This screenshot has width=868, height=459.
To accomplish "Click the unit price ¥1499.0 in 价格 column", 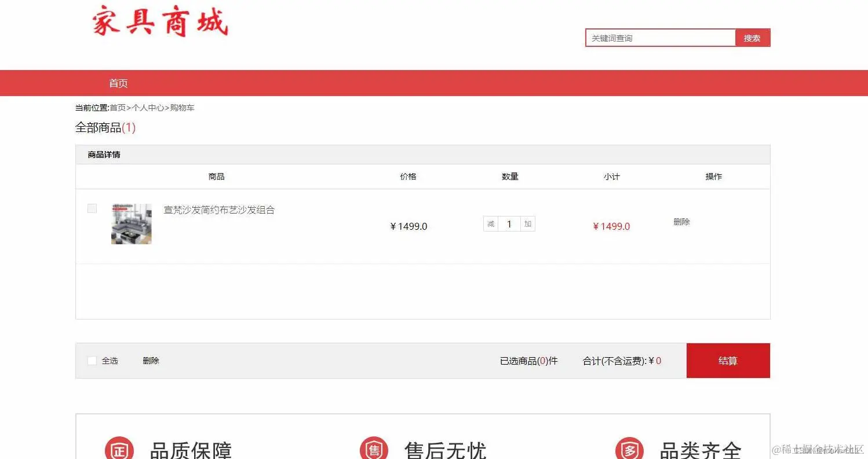I will (409, 226).
